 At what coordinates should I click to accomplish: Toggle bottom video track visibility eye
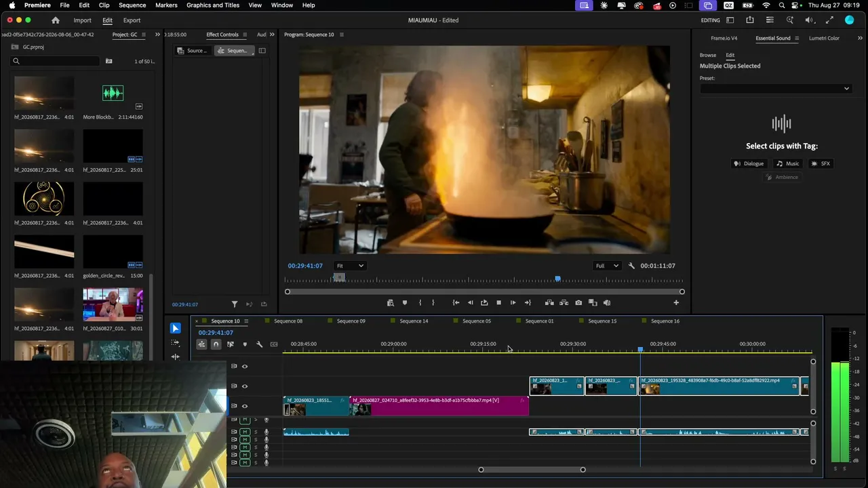[x=245, y=406]
